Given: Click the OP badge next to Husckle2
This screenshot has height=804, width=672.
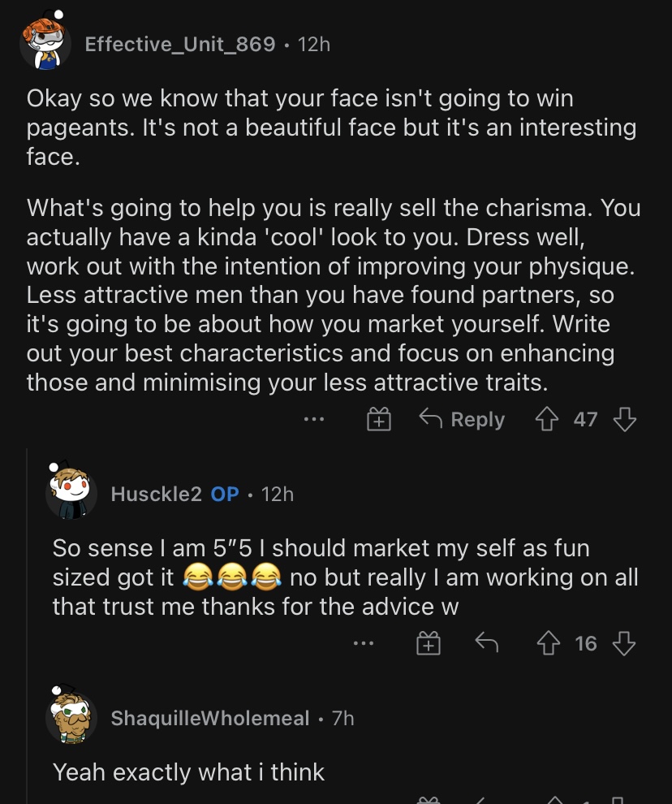Looking at the screenshot, I should (x=225, y=494).
